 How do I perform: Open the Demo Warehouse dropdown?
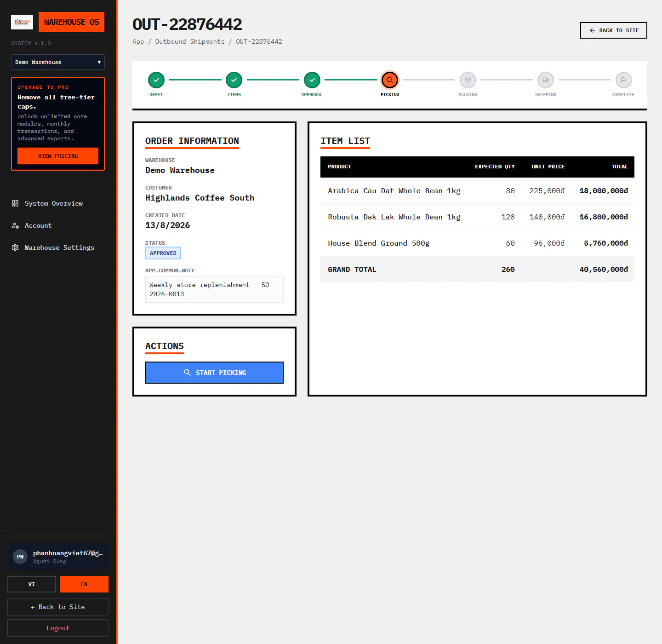[58, 62]
